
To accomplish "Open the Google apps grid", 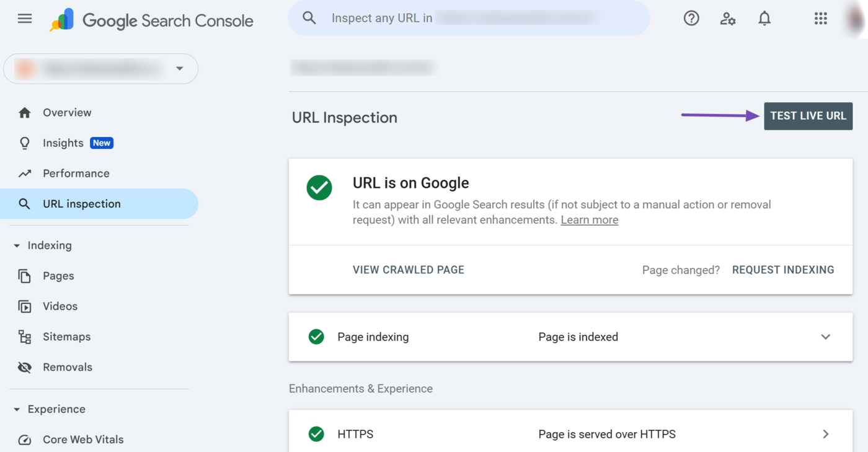I will coord(821,19).
